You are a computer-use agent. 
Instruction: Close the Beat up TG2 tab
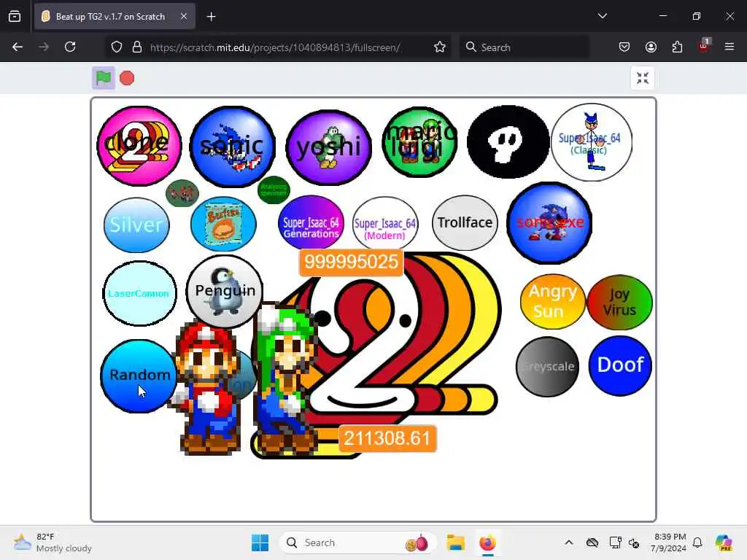(184, 16)
